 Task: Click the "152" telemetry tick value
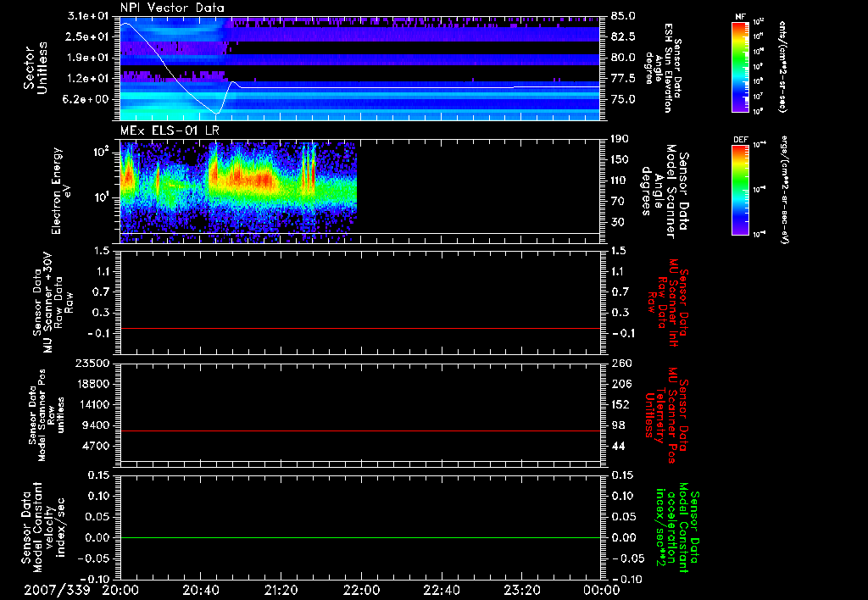click(x=620, y=404)
